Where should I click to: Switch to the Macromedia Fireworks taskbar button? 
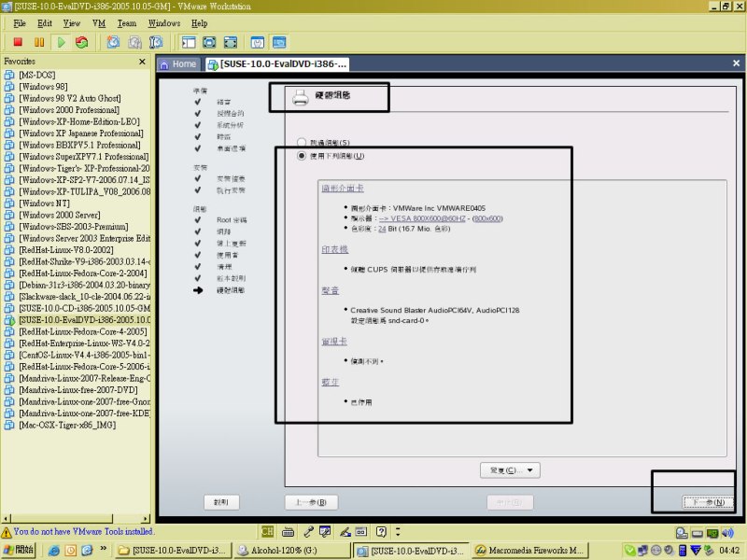[530, 551]
